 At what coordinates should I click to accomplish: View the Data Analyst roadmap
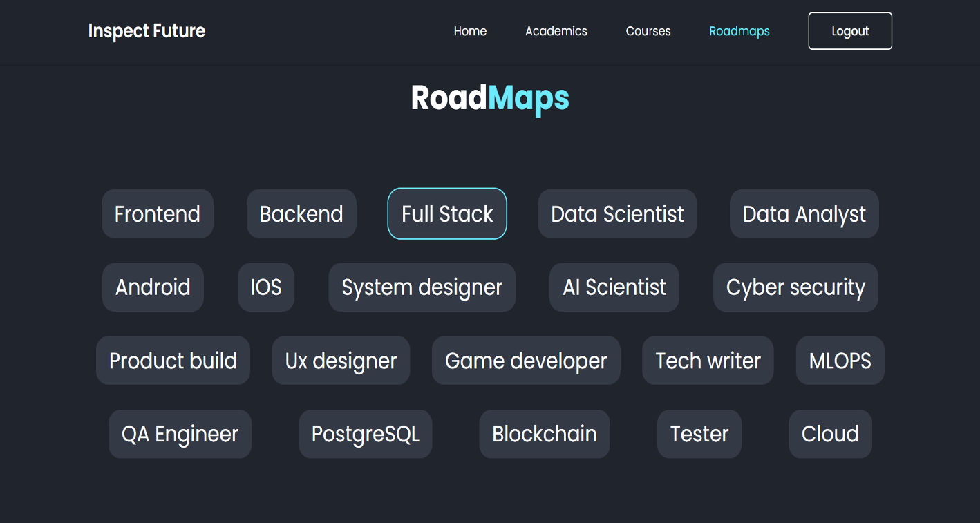click(x=804, y=213)
